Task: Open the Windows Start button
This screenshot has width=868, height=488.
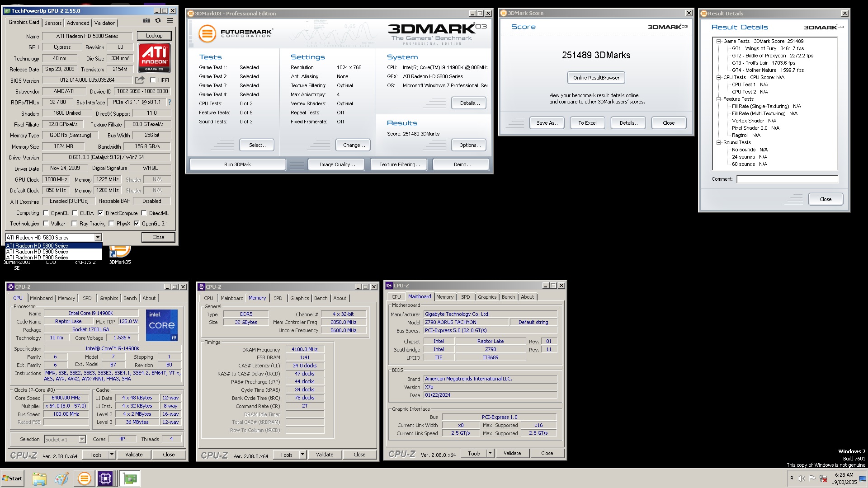Action: [x=12, y=479]
